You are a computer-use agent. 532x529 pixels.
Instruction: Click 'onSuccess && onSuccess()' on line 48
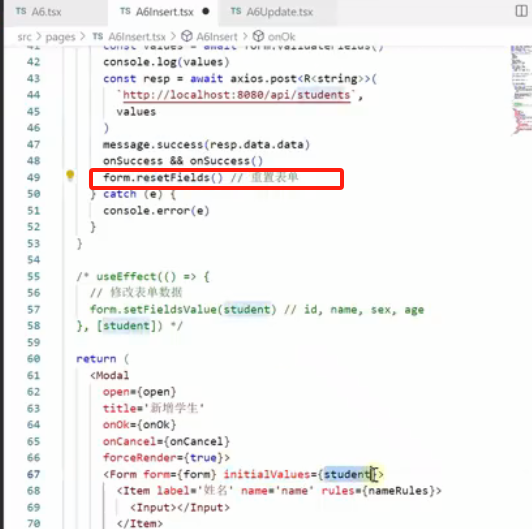coord(183,161)
